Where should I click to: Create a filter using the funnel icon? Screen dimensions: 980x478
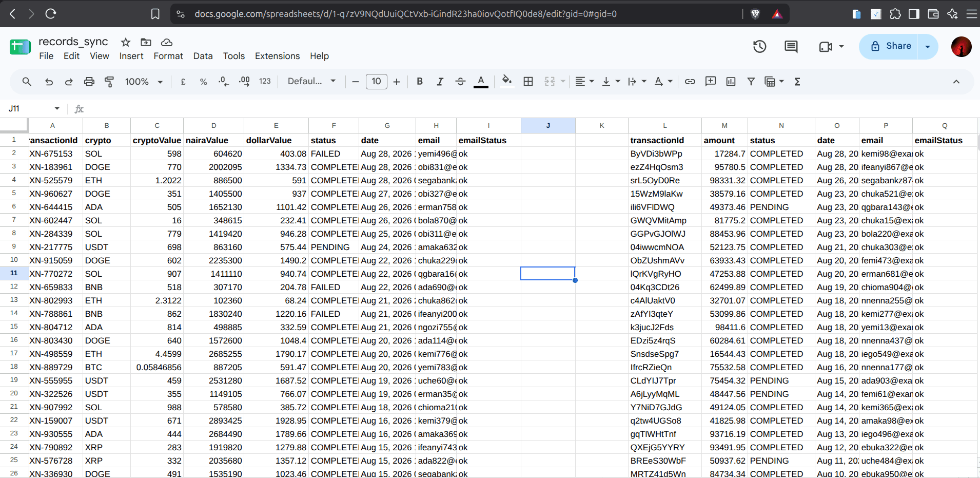(751, 82)
